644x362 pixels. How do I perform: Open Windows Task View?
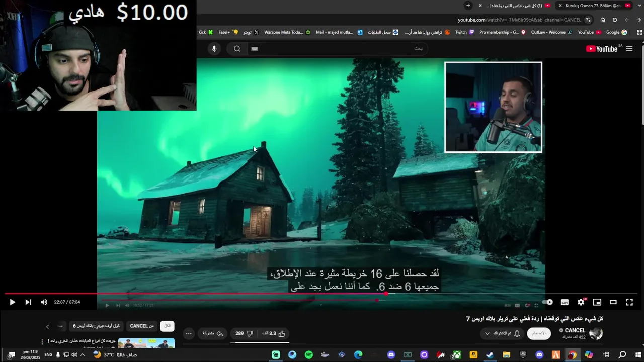[606, 355]
